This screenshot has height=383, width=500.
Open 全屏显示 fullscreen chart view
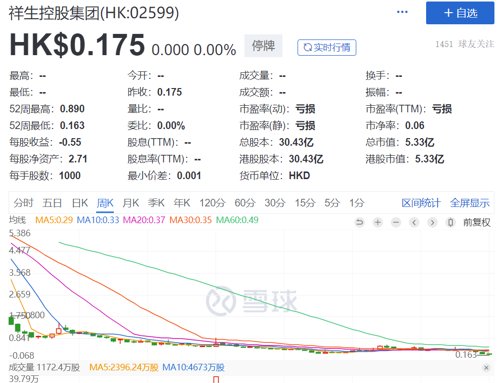pos(470,203)
